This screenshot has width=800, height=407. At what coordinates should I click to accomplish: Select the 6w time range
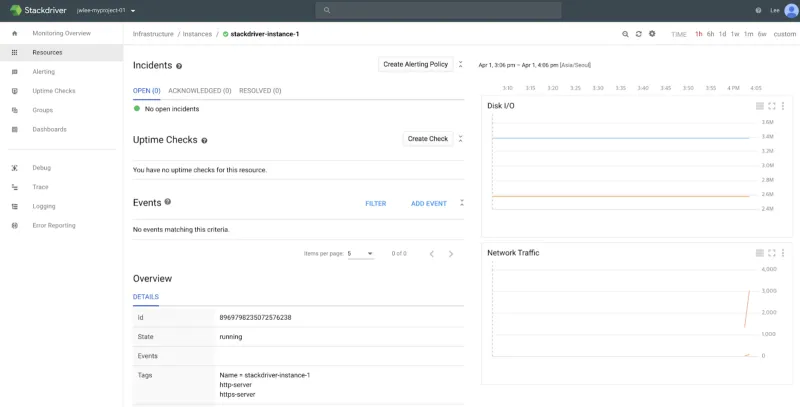tap(762, 34)
